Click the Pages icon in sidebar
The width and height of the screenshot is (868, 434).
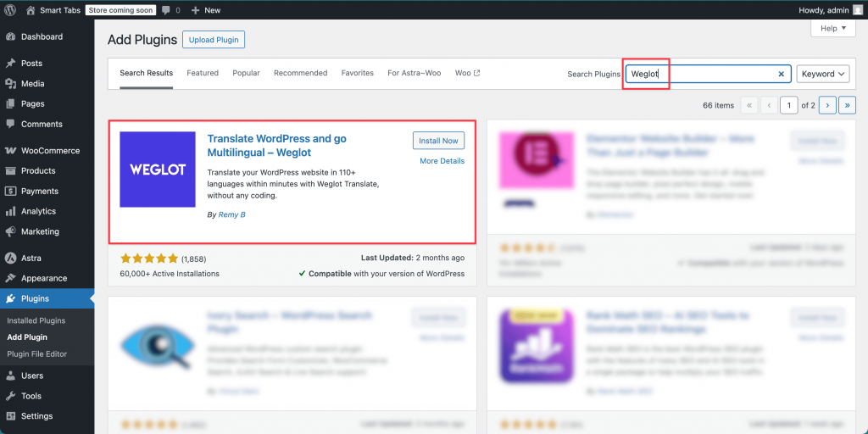pyautogui.click(x=10, y=104)
